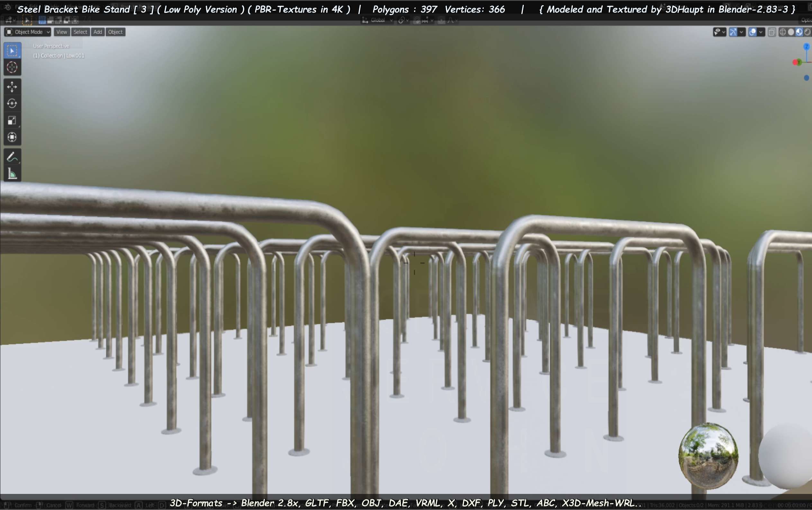Activate the 3D Cursor tool

12,68
